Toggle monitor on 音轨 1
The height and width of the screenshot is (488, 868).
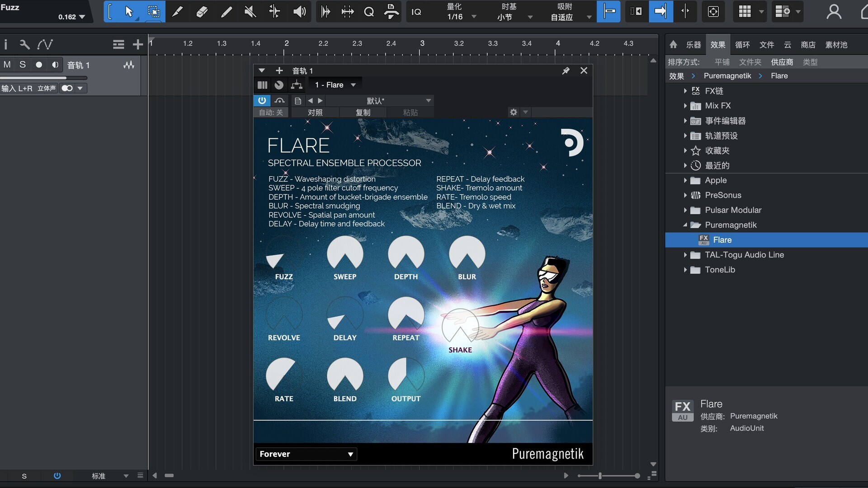pyautogui.click(x=55, y=65)
